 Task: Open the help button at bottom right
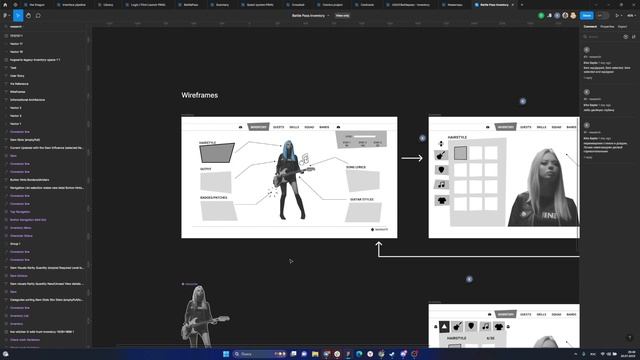pos(629,338)
